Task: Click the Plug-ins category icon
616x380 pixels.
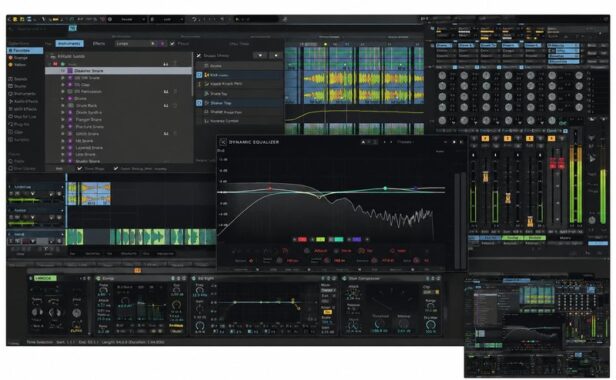Action: point(11,124)
